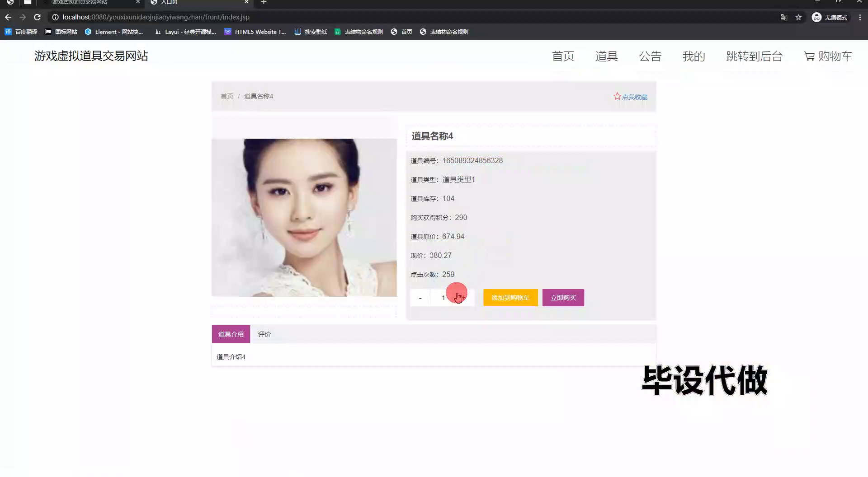Screen dimensions: 868x477
Task: Open the Element bookmark
Action: (x=114, y=32)
